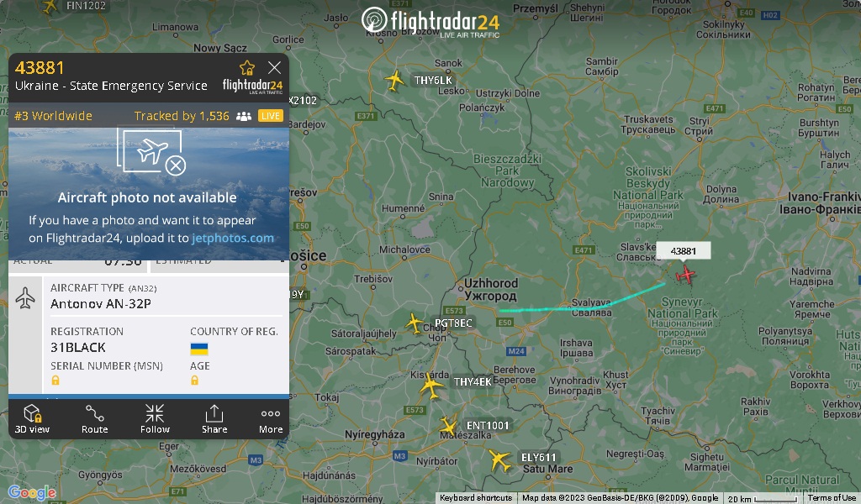Click the locked Serial Number padlock

click(x=55, y=380)
